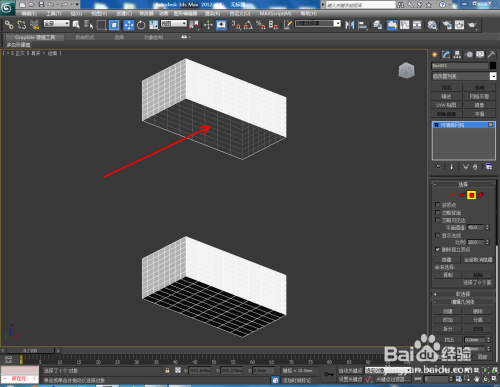The height and width of the screenshot is (387, 500).
Task: Open the selection filter dropdown on main toolbar
Action: coord(57,23)
